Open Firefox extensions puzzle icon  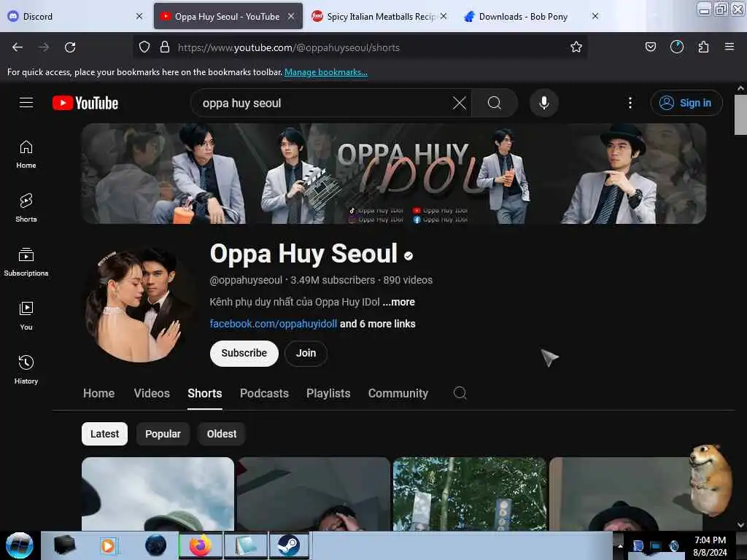point(703,47)
